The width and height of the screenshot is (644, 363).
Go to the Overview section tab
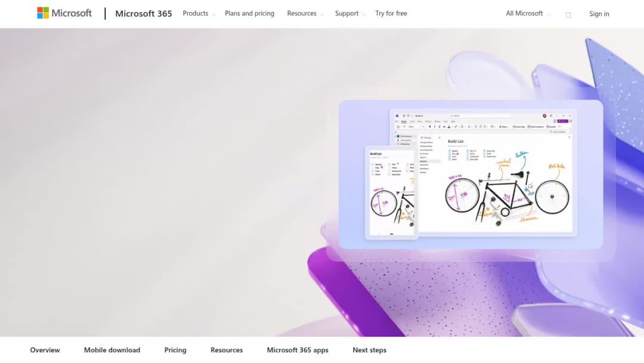coord(45,350)
